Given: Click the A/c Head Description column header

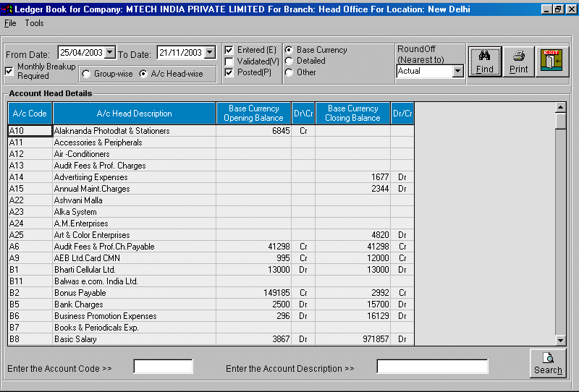Looking at the screenshot, I should pos(134,114).
